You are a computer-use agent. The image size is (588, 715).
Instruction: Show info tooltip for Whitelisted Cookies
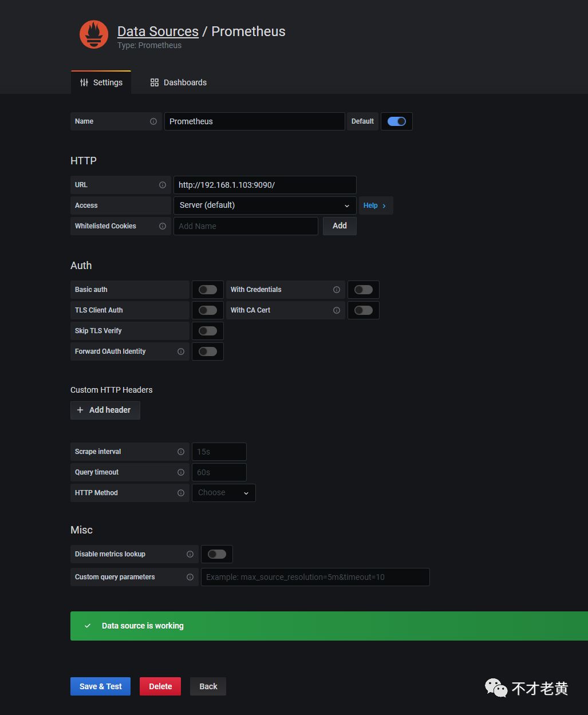click(x=163, y=226)
